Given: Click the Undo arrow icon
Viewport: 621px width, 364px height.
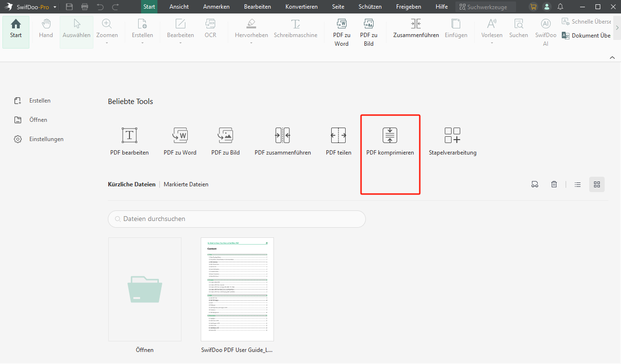Looking at the screenshot, I should point(100,7).
